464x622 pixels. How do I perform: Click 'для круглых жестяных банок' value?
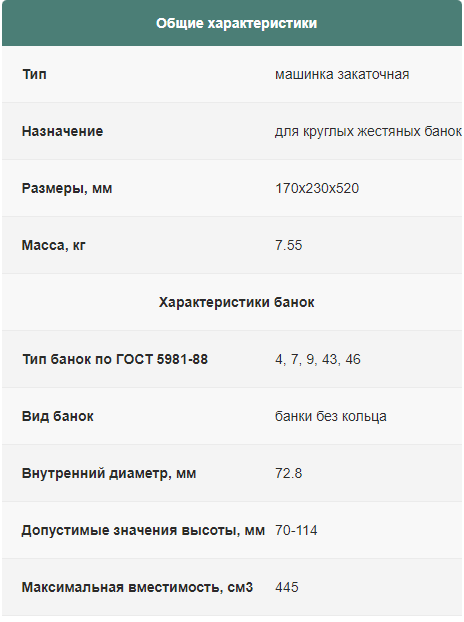click(x=368, y=131)
